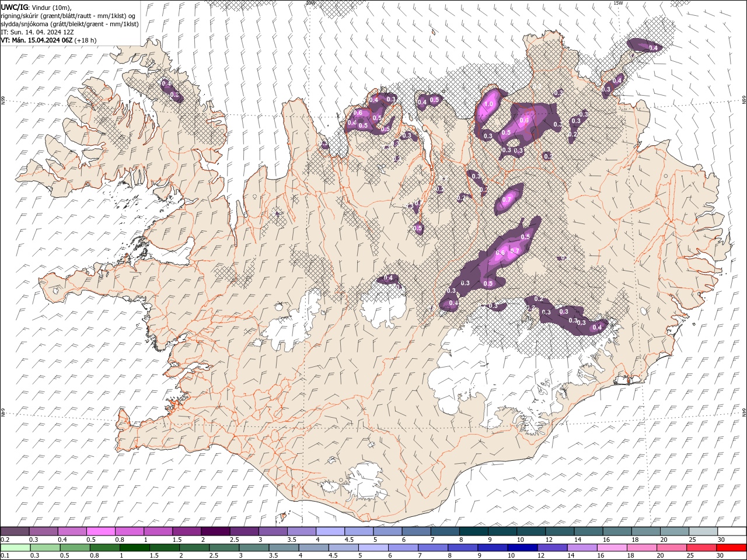The image size is (747, 560).
Task: Select the navy blue 10–12 swatch in lower legend
Action: click(523, 548)
